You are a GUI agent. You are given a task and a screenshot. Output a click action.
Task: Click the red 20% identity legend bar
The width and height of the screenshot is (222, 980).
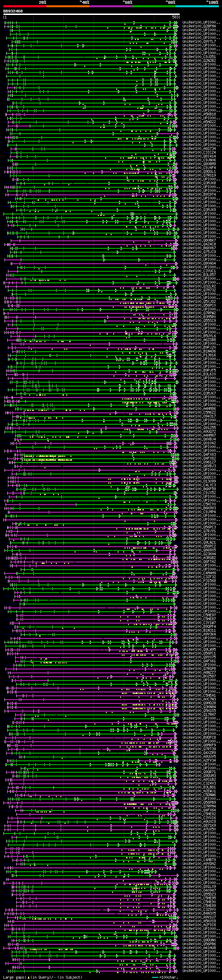(x=25, y=6)
